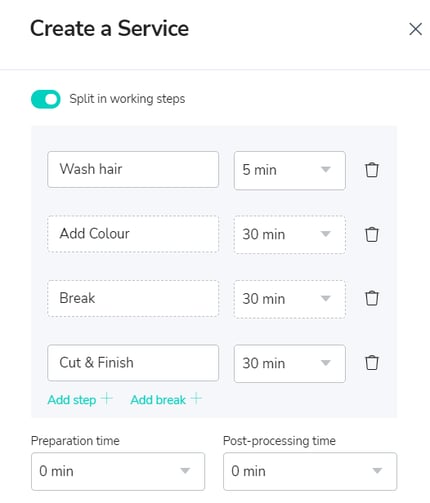
Task: Click the Add step link
Action: tap(72, 400)
